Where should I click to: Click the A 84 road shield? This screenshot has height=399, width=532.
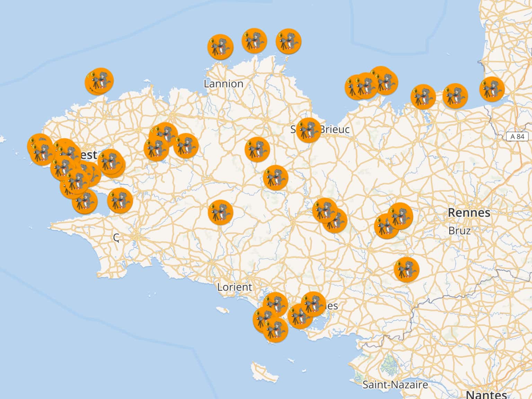point(517,136)
